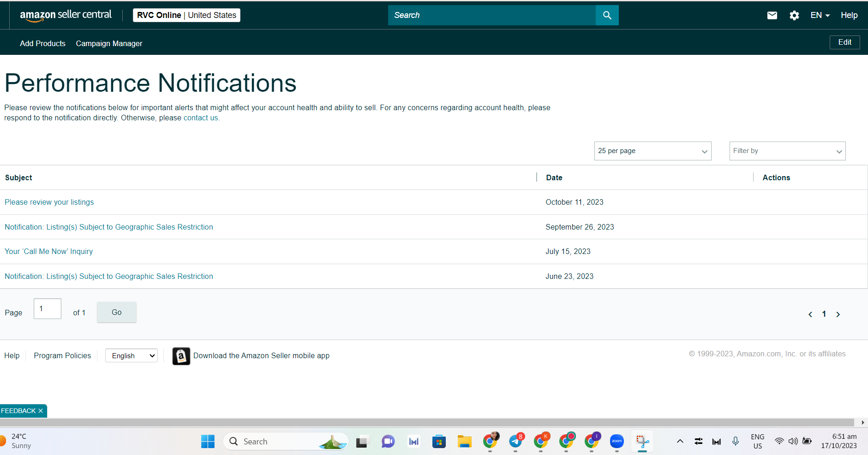Click the Amazon Seller Central logo
The image size is (868, 455).
66,15
